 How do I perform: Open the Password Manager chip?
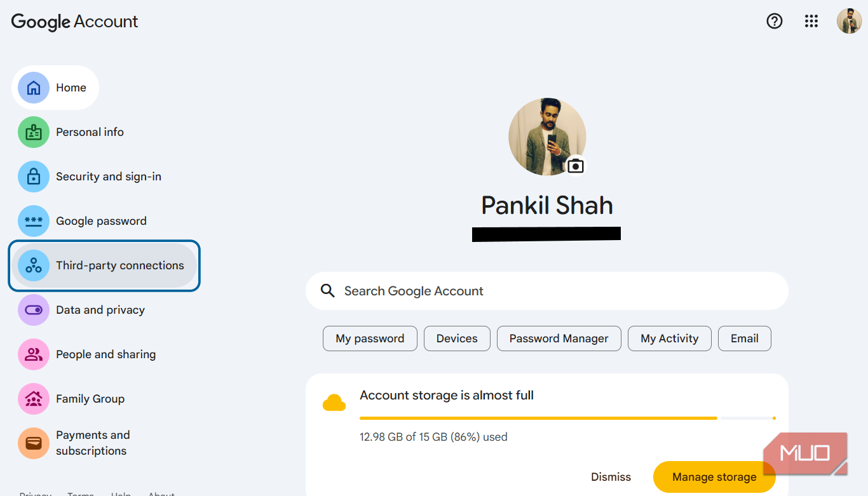[x=559, y=338]
